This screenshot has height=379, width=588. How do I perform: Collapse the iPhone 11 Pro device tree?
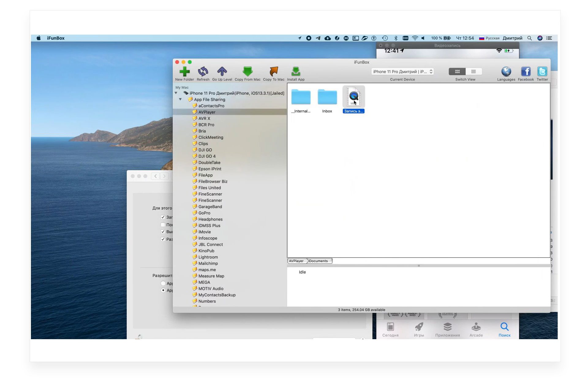pyautogui.click(x=176, y=93)
